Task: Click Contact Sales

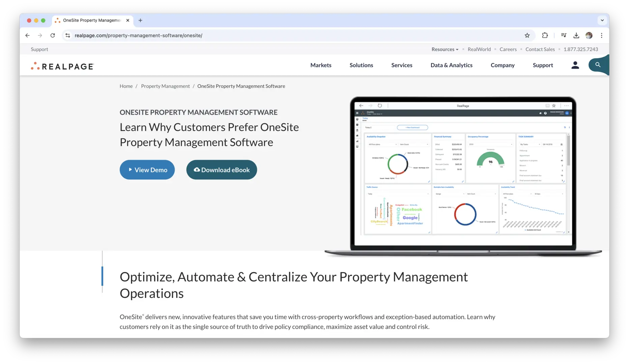Action: coord(540,49)
